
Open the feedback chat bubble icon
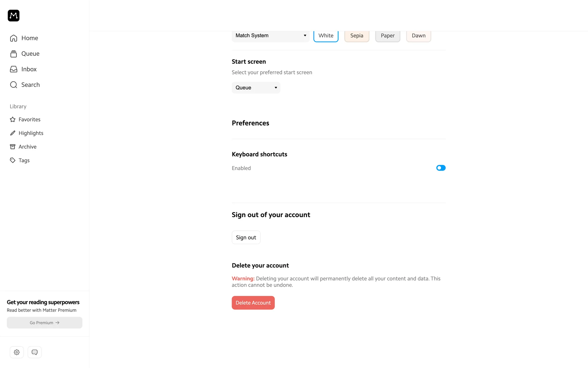click(35, 352)
